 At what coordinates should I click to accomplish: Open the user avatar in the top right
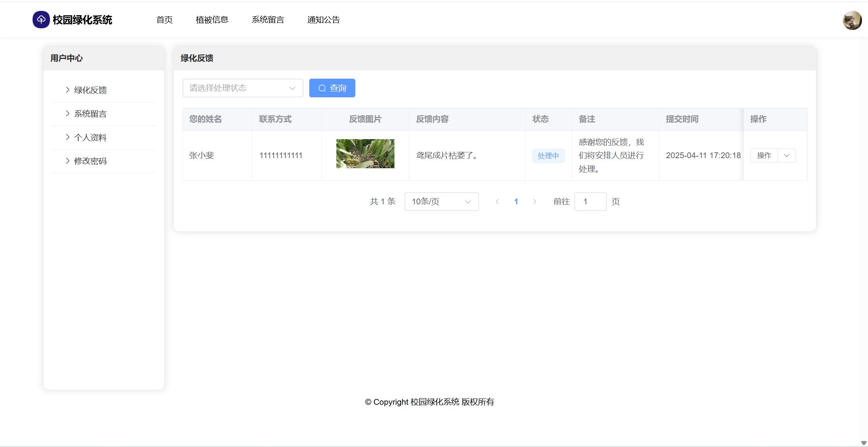tap(852, 20)
